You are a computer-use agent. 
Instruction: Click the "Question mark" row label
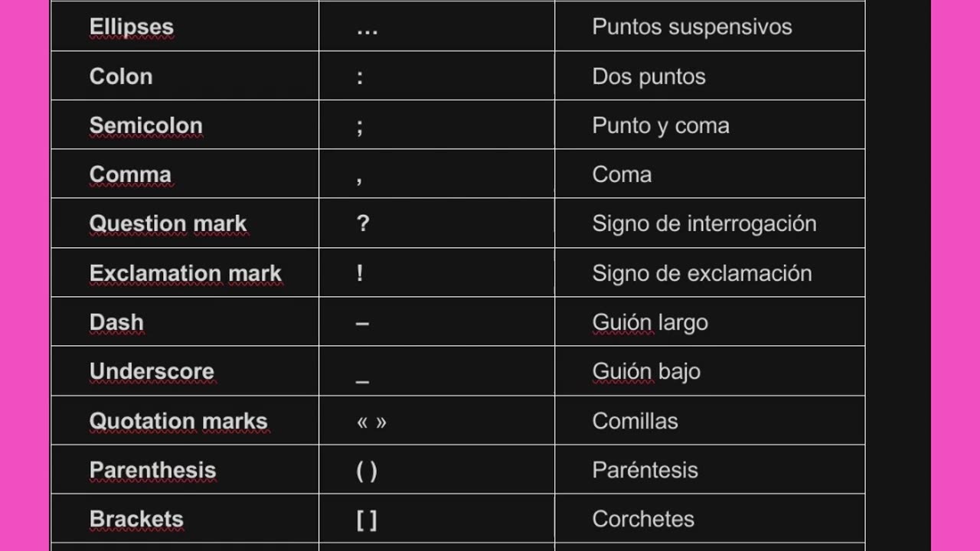(x=168, y=223)
